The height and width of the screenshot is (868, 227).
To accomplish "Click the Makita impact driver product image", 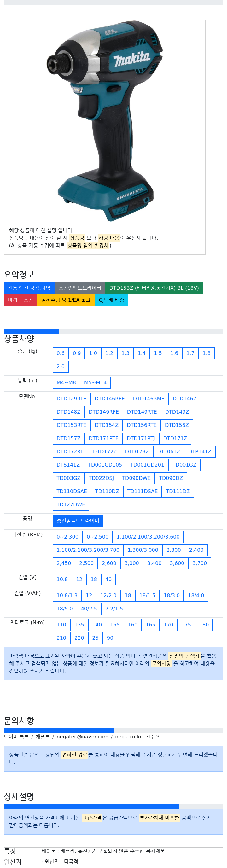I will [x=104, y=121].
